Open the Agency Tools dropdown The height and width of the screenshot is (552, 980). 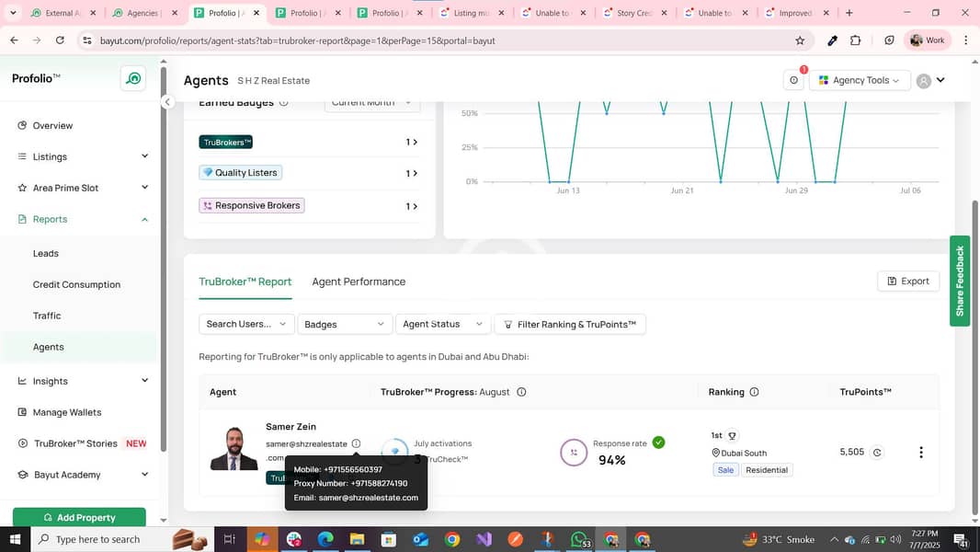coord(860,80)
